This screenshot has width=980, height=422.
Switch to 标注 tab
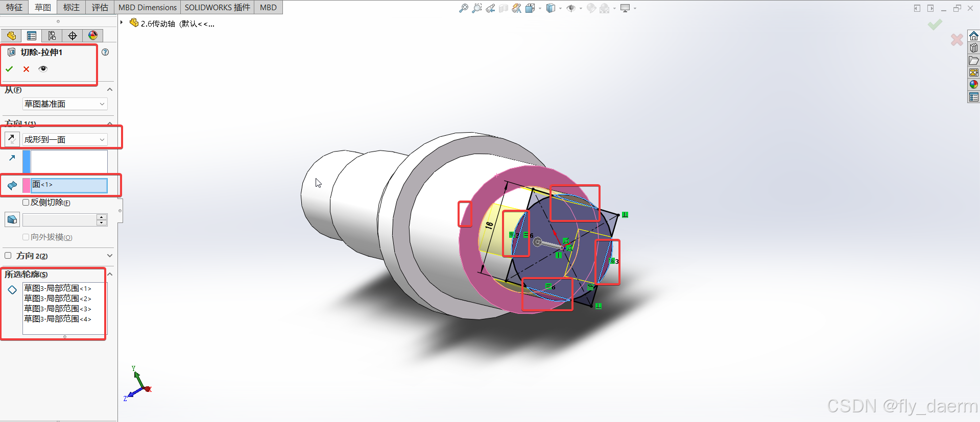(x=71, y=7)
